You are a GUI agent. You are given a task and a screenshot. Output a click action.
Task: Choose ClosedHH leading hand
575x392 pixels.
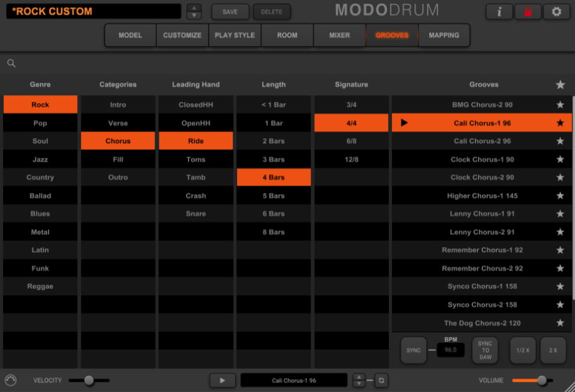(196, 105)
